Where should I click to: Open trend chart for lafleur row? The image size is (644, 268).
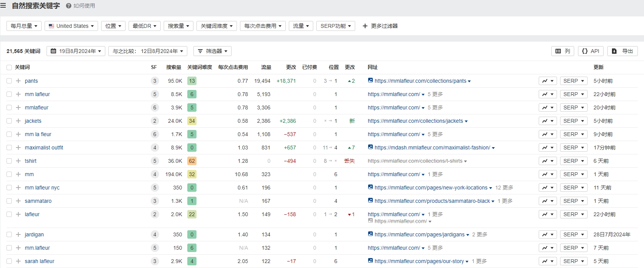pyautogui.click(x=548, y=214)
